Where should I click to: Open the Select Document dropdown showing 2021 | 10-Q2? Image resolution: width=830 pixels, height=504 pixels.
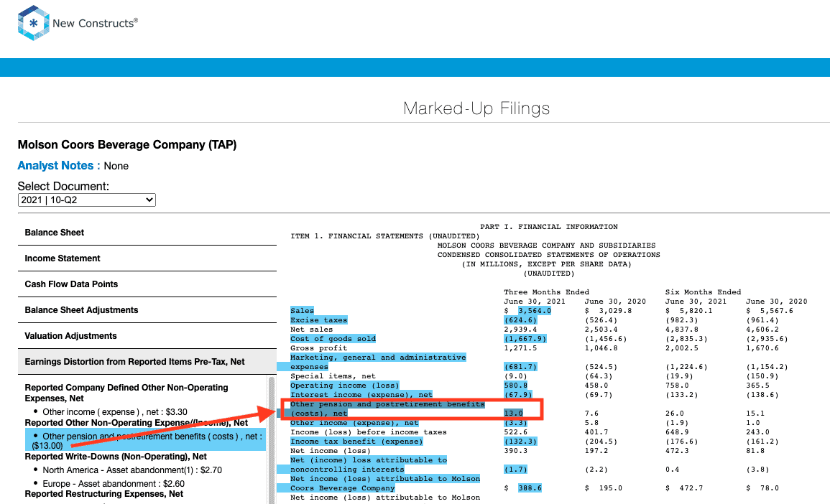point(87,200)
